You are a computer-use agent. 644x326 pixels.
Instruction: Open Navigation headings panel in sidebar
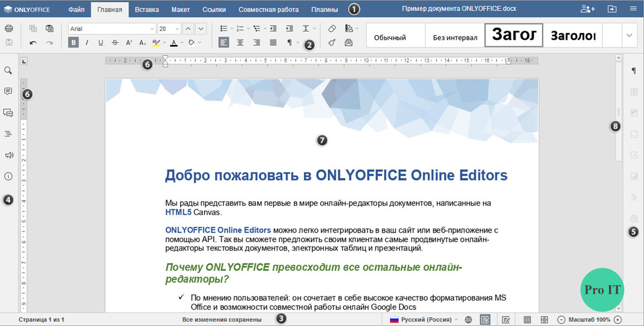8,134
